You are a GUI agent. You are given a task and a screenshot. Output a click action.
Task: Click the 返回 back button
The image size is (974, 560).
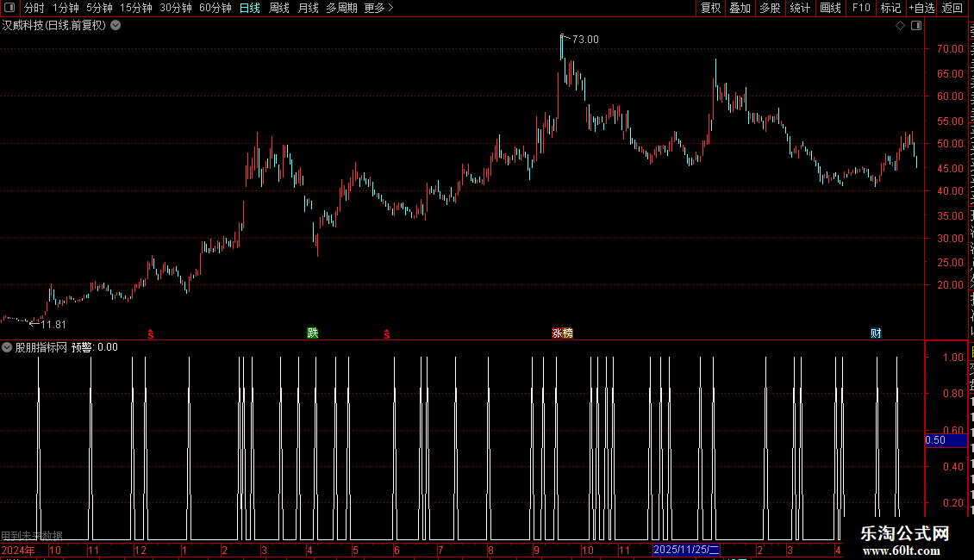point(952,8)
